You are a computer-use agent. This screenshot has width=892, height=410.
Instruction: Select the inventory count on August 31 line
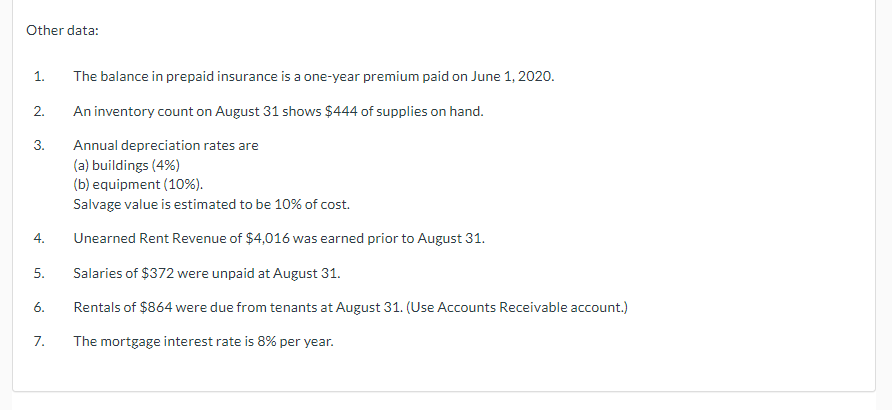278,111
